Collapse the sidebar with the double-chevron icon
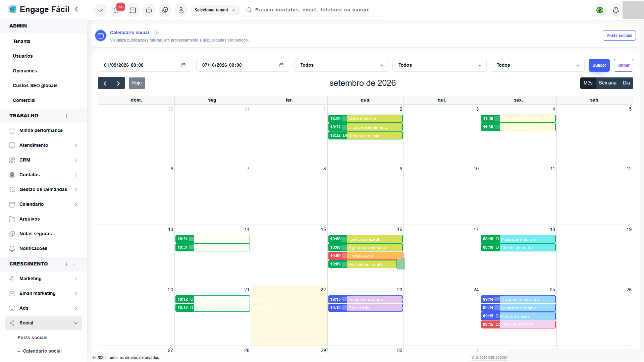The width and height of the screenshot is (644, 362). (76, 9)
